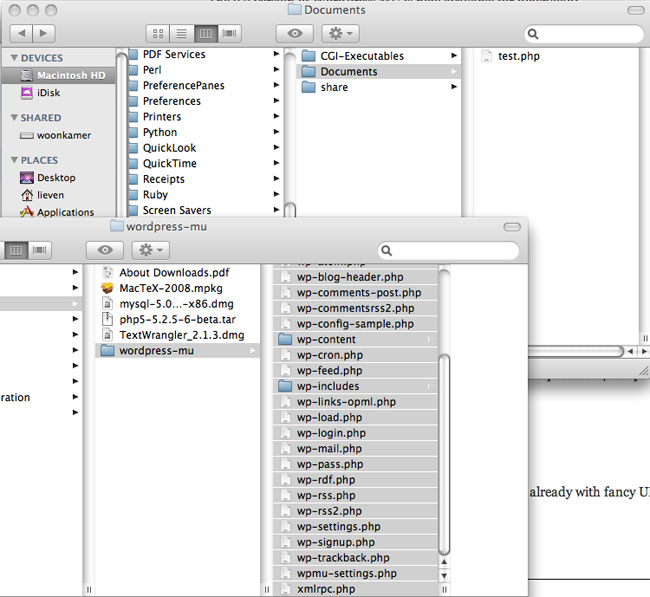Click horizontal scrollbar of Documents window
The image size is (650, 597).
576,351
